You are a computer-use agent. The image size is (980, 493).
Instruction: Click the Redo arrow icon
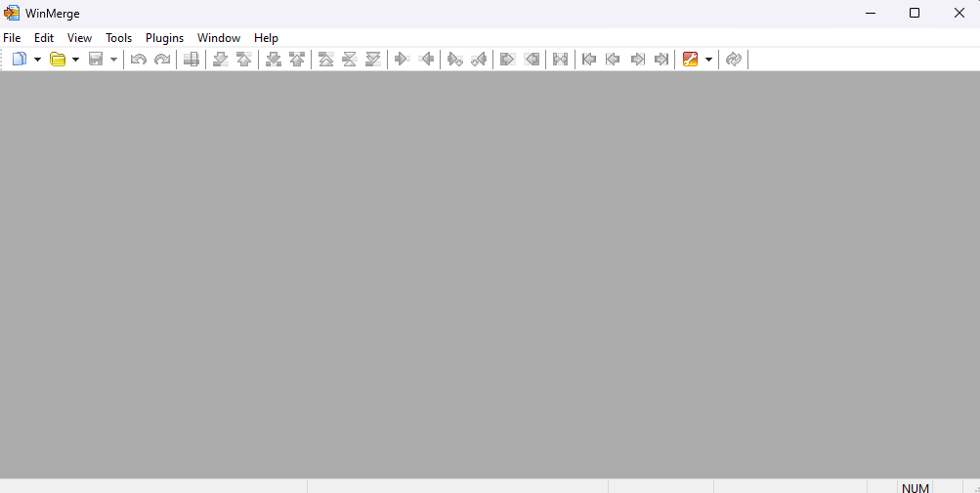pos(162,60)
